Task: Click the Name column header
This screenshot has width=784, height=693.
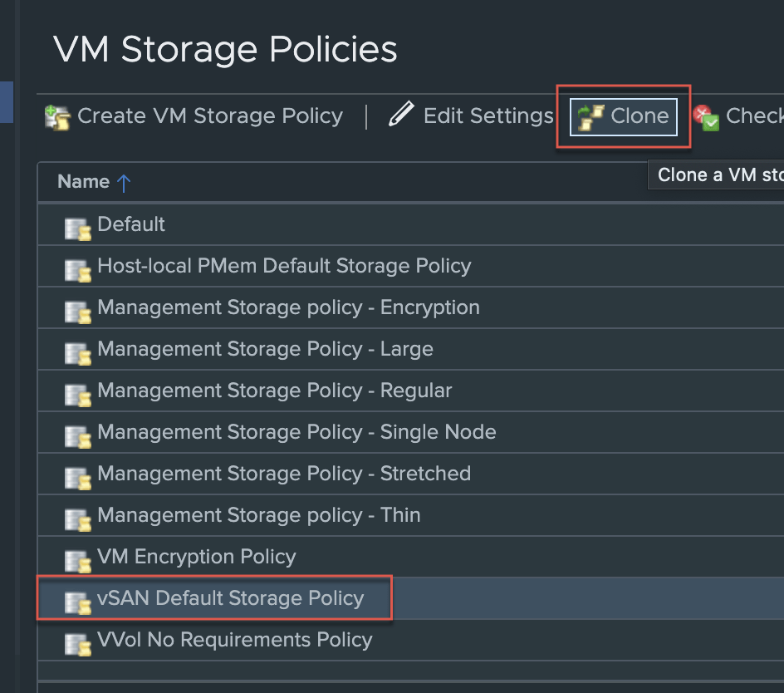Action: point(84,182)
